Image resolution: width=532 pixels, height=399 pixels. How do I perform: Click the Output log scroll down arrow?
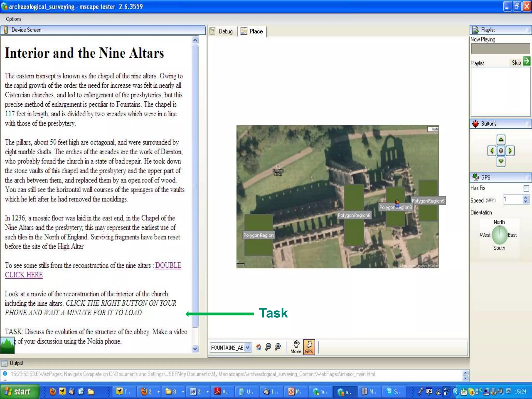click(x=465, y=378)
